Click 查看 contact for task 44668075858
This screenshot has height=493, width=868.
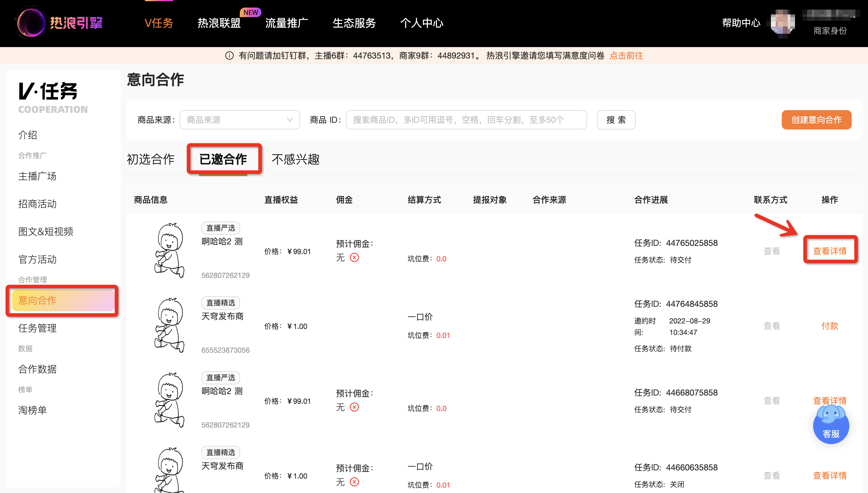click(x=772, y=401)
